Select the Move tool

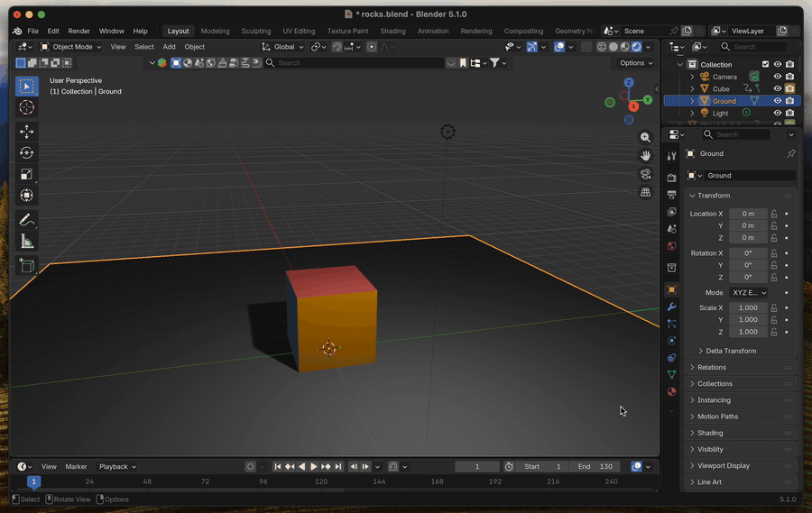[27, 132]
